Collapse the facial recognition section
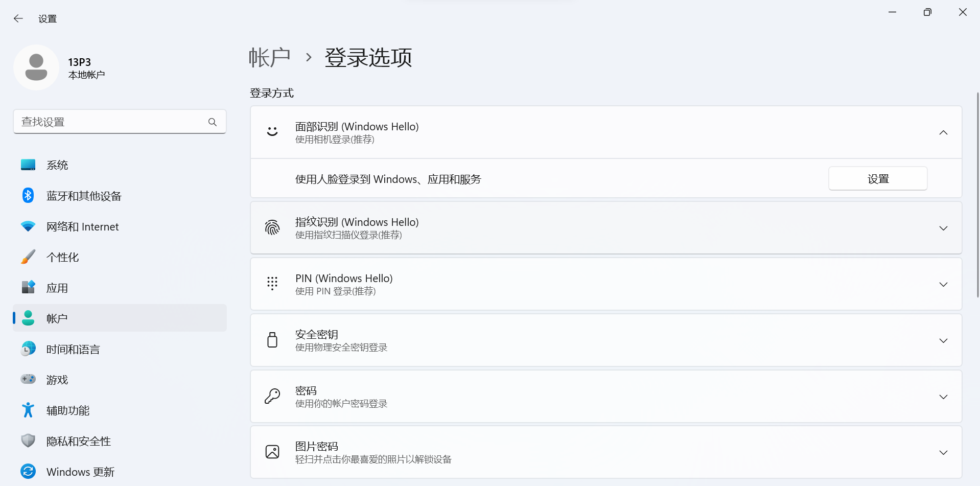The image size is (980, 486). (943, 133)
